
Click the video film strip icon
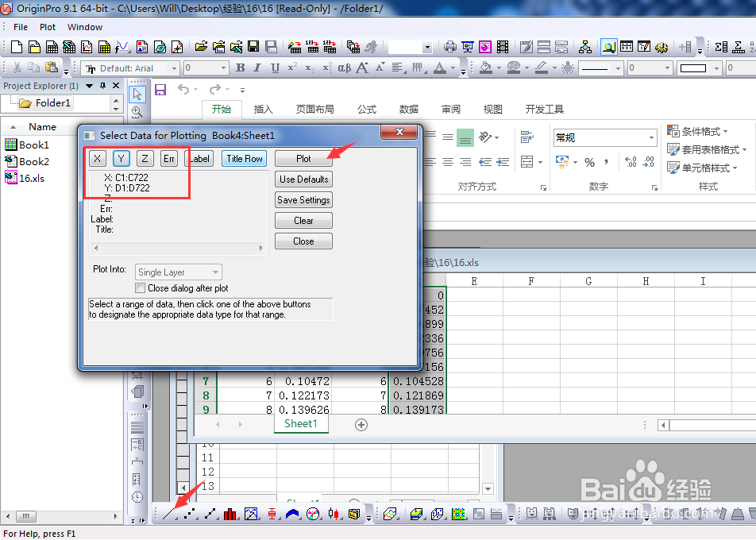[503, 47]
